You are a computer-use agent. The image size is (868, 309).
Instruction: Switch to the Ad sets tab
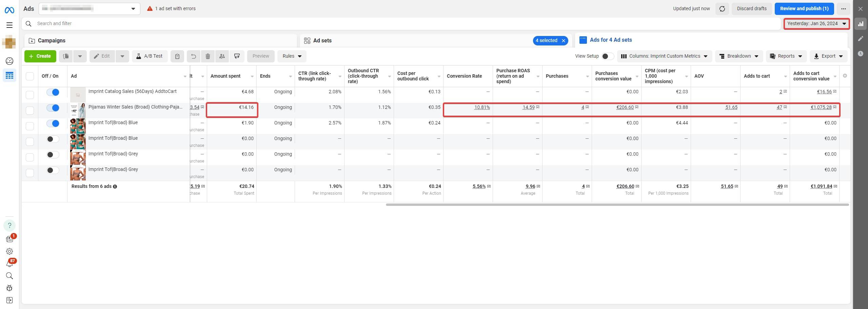[x=322, y=41]
